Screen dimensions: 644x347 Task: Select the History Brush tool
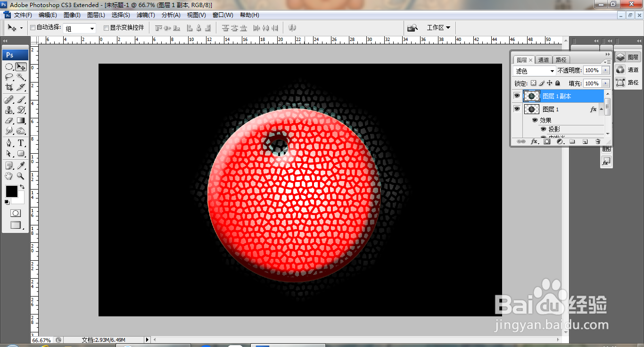point(21,110)
